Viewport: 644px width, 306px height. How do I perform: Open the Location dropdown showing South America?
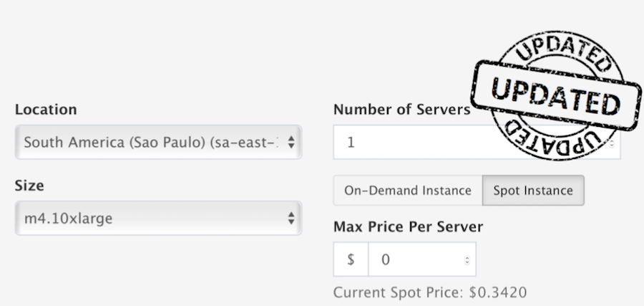click(159, 143)
